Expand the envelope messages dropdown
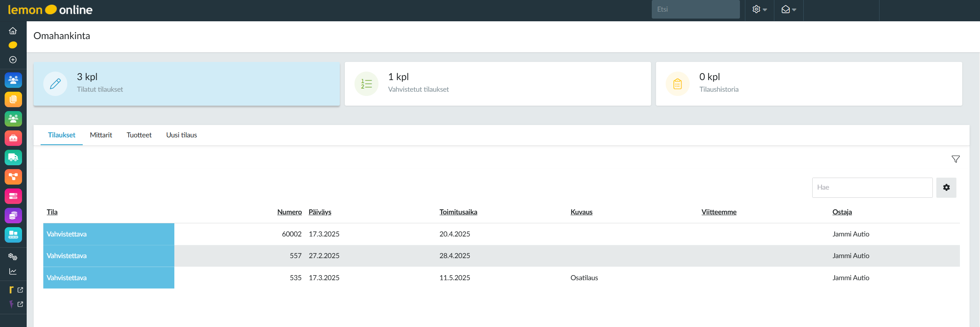This screenshot has width=980, height=327. tap(788, 10)
